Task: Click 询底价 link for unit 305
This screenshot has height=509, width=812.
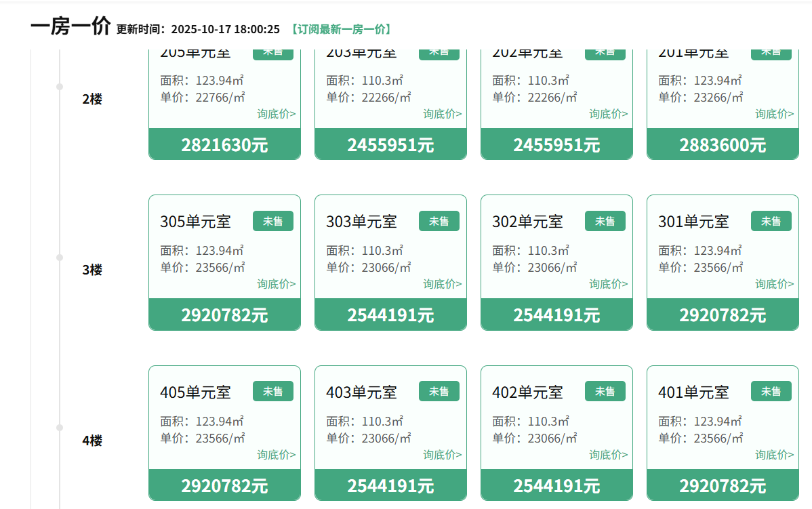Action: (277, 284)
